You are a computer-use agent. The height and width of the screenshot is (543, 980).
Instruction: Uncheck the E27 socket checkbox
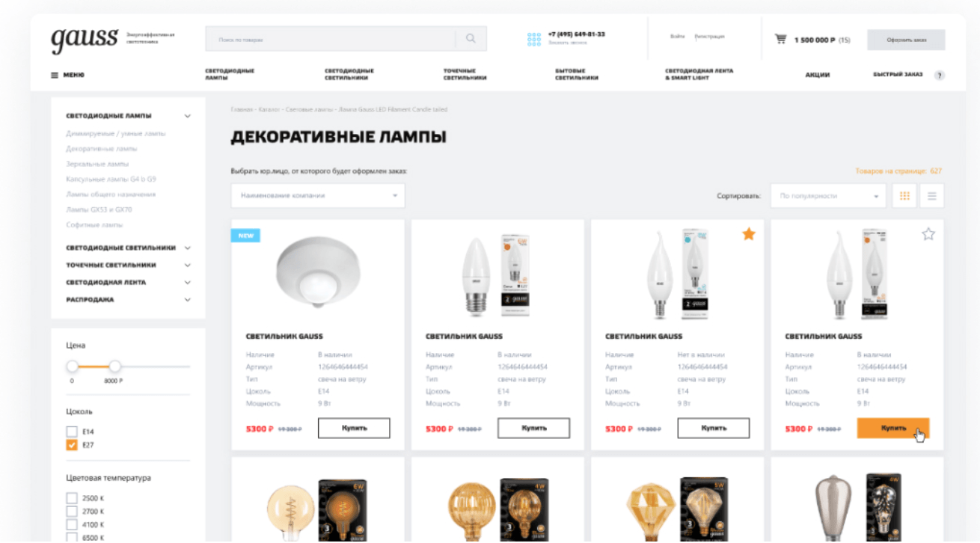click(72, 445)
